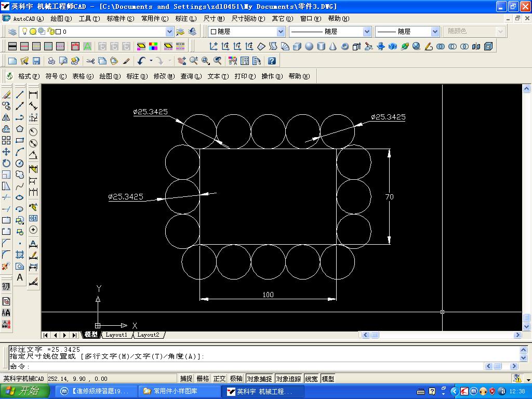This screenshot has width=532, height=399.
Task: Select the Ellipse drawing tool
Action: (20, 197)
